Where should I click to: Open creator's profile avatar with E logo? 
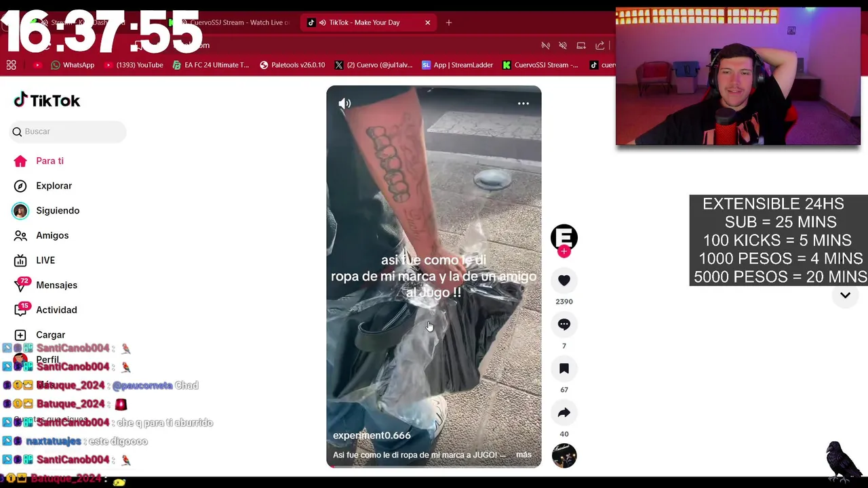564,237
